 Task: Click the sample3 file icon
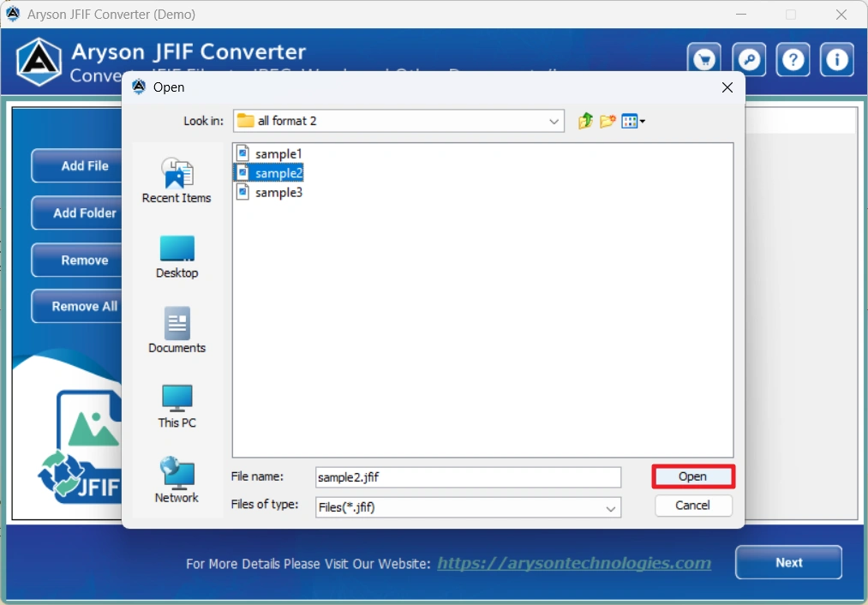[x=242, y=192]
